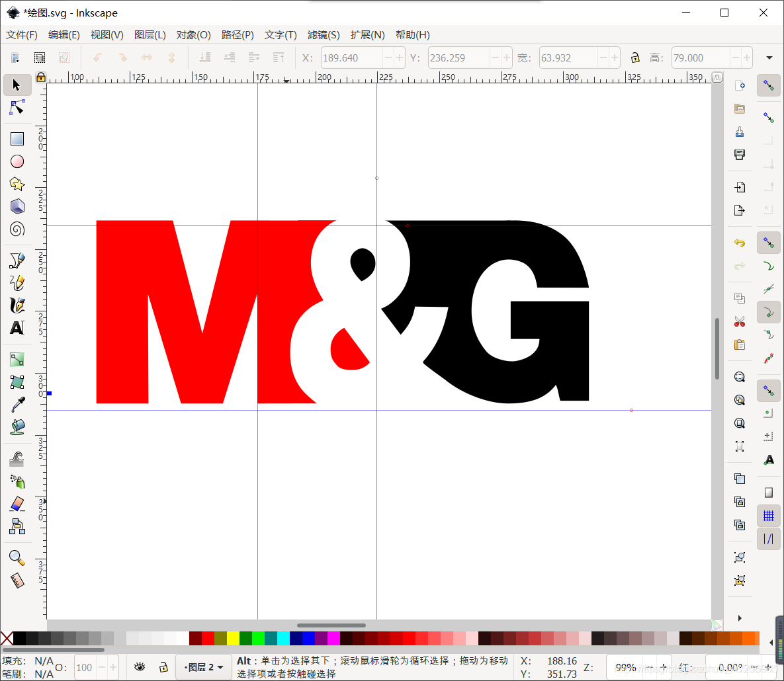Select the Dropper color picker tool
Viewport: 784px width, 681px height.
point(17,405)
